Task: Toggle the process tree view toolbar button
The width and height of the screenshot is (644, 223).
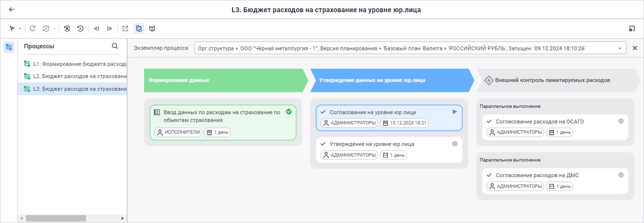Action: (139, 29)
